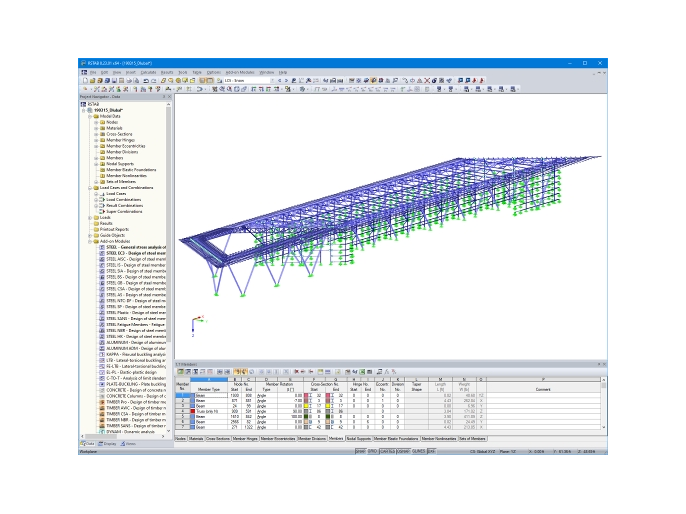Toggle OSNAP in the status bar
Viewport: 686px width, 514px height.
tap(403, 451)
